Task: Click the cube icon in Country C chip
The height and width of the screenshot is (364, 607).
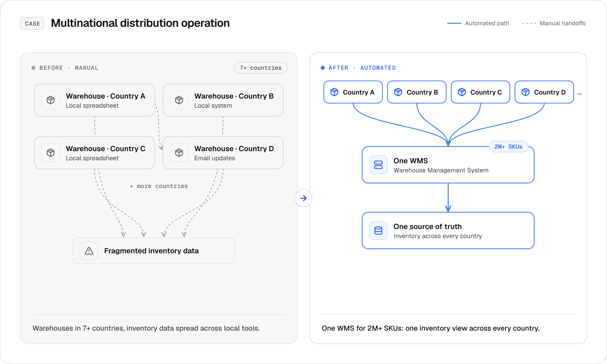Action: (x=462, y=92)
